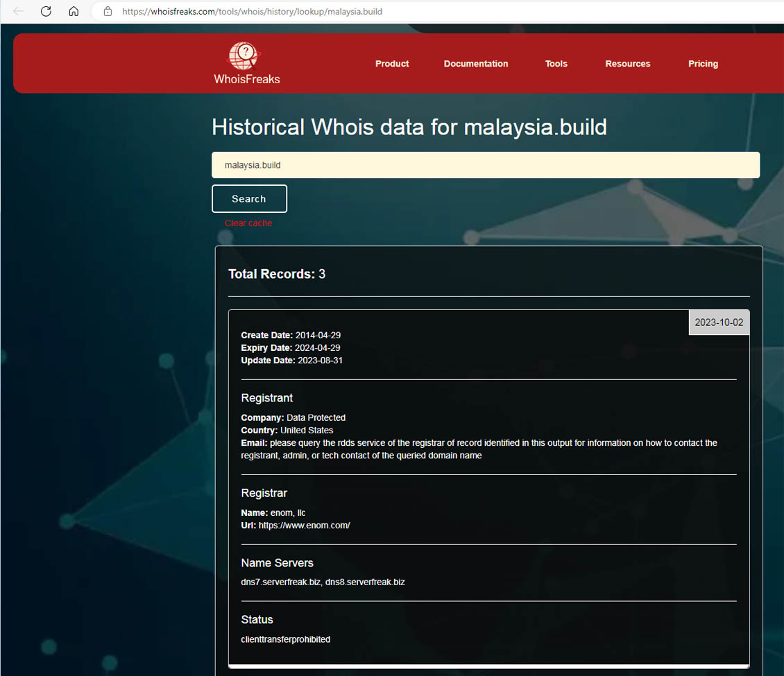The width and height of the screenshot is (784, 676).
Task: Reload the page with refresh icon
Action: (46, 11)
